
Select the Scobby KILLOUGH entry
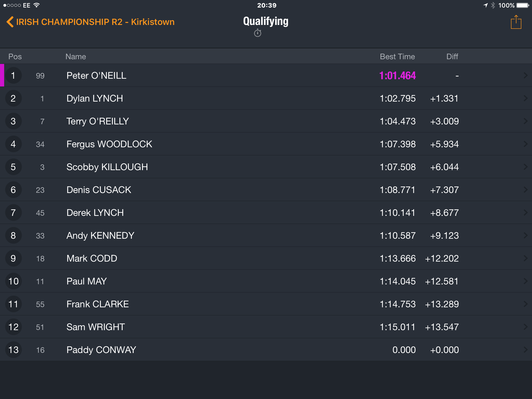(266, 167)
